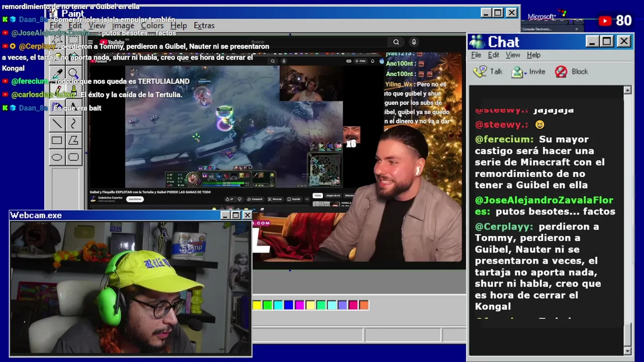Image resolution: width=644 pixels, height=362 pixels.
Task: Open the Chat window Edit menu
Action: click(x=494, y=55)
